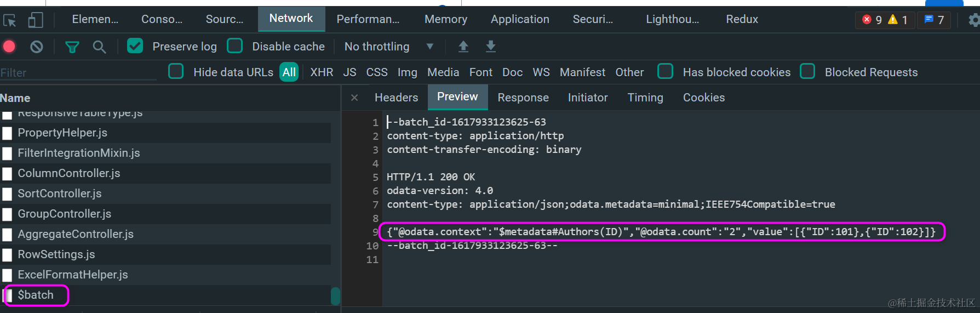The height and width of the screenshot is (313, 980).
Task: Show the 9 errors counter
Action: pyautogui.click(x=873, y=20)
